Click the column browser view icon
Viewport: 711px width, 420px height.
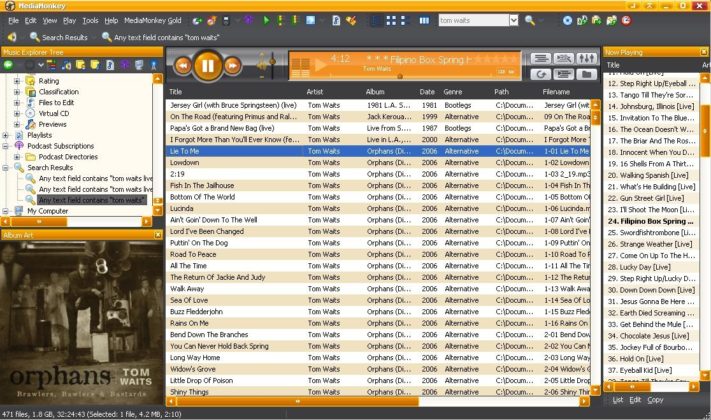tap(424, 20)
